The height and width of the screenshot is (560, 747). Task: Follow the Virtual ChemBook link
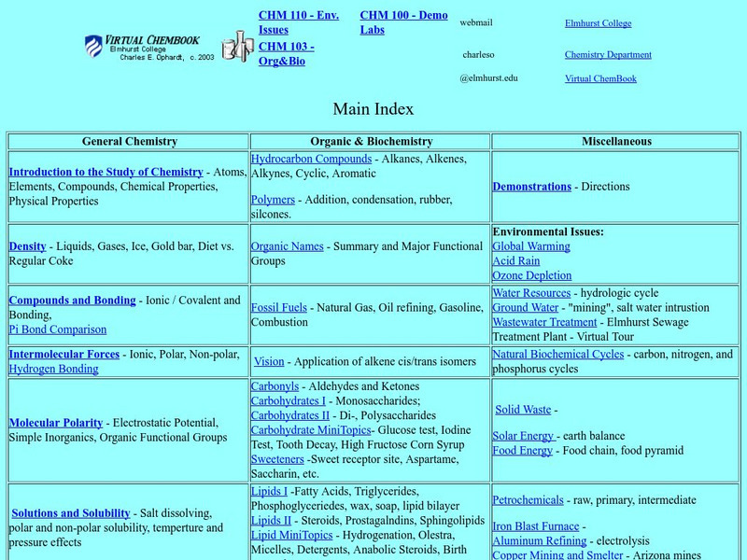(x=599, y=79)
